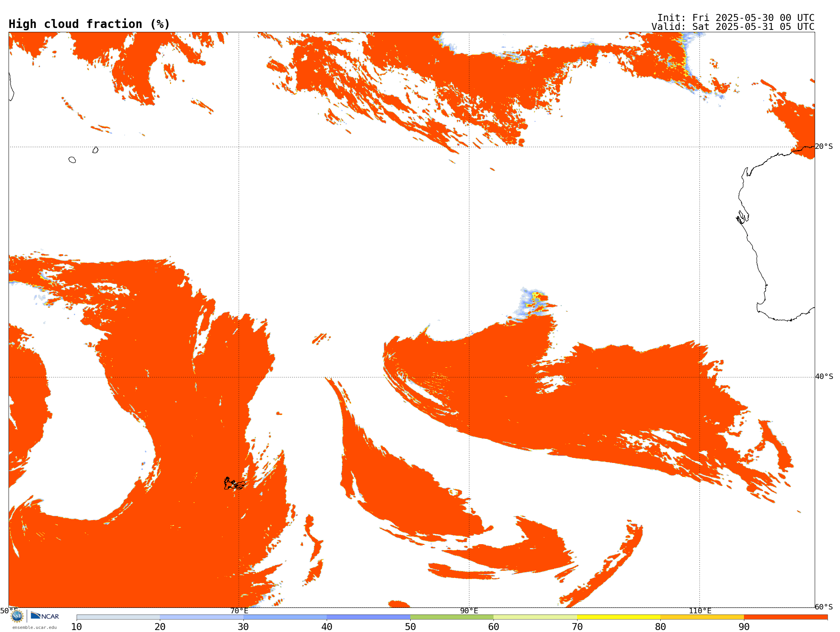
Task: Click the ensemble.ucar.edu text
Action: [x=35, y=627]
